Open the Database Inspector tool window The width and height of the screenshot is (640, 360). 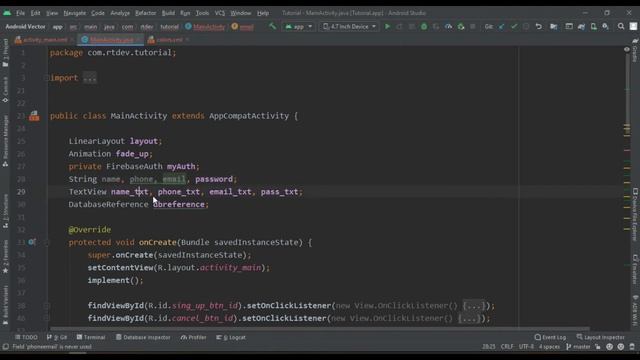[143, 338]
